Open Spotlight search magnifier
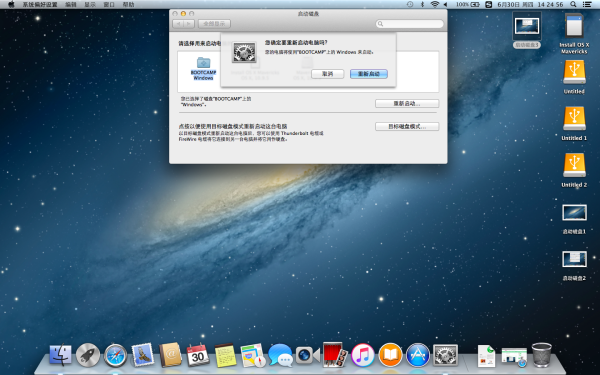 573,5
